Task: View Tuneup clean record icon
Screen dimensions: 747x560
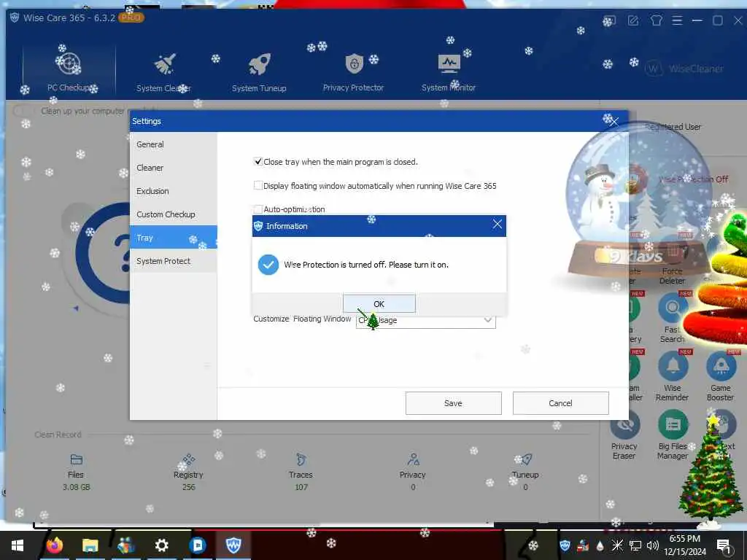Action: [525, 459]
